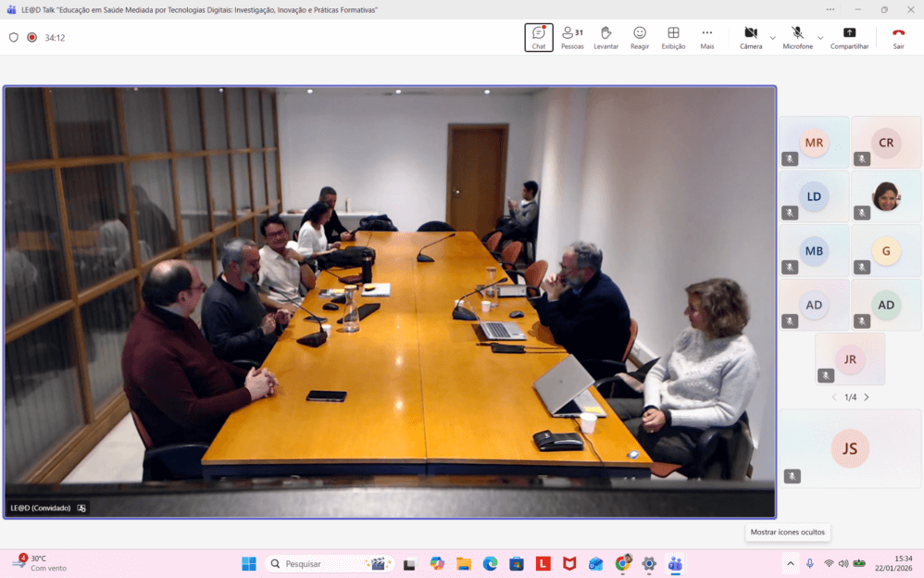
Task: Open the Chat panel
Action: [538, 37]
